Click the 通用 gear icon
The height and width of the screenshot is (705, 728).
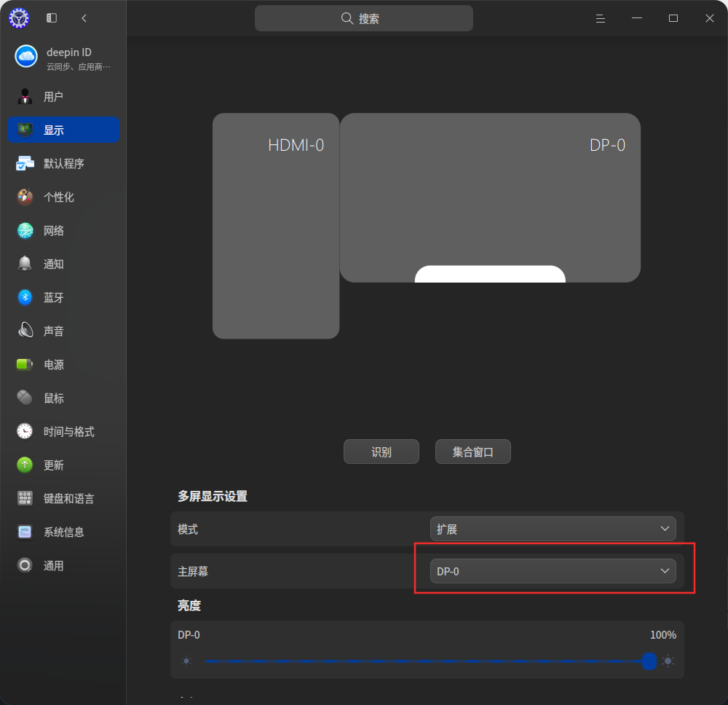click(x=25, y=565)
